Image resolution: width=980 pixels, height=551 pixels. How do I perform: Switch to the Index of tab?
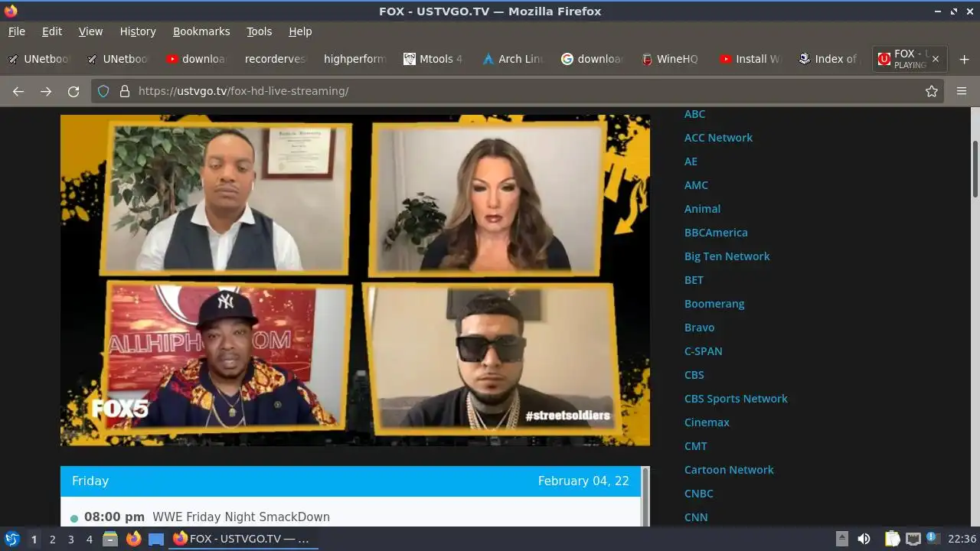tap(828, 59)
